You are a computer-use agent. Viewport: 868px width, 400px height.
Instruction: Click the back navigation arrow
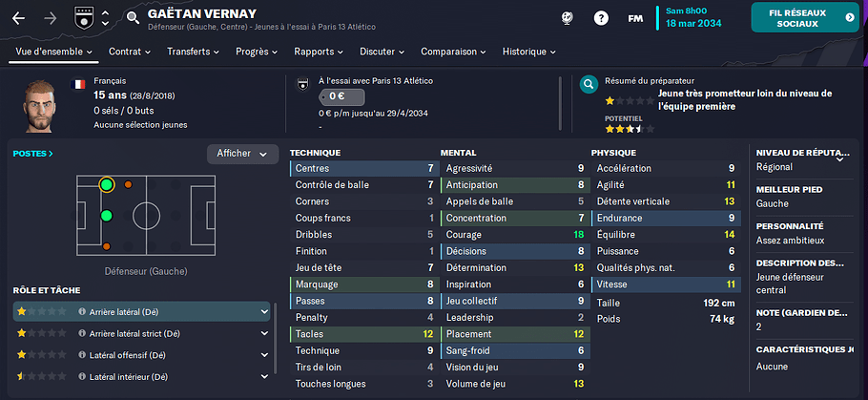coord(19,18)
